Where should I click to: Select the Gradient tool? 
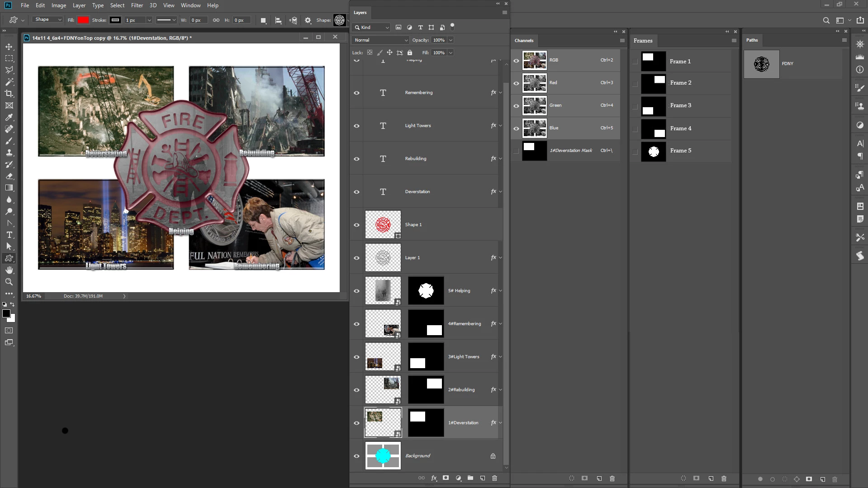tap(9, 188)
